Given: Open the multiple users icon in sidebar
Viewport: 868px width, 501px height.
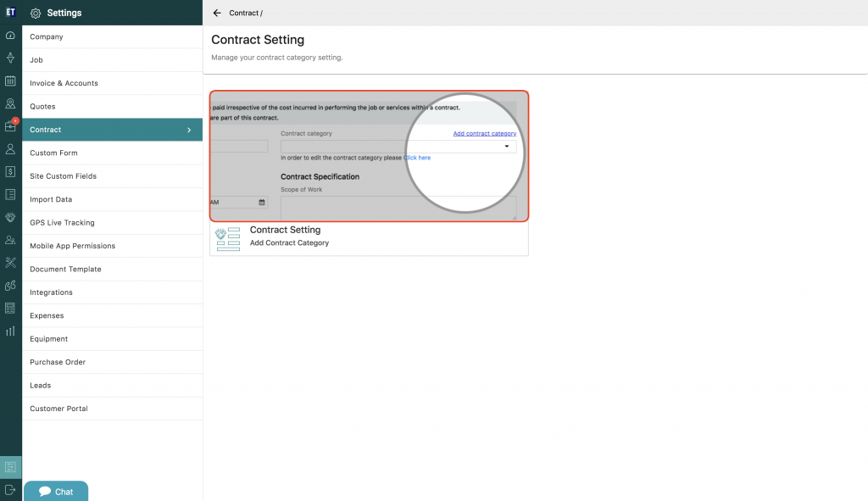Looking at the screenshot, I should [10, 240].
